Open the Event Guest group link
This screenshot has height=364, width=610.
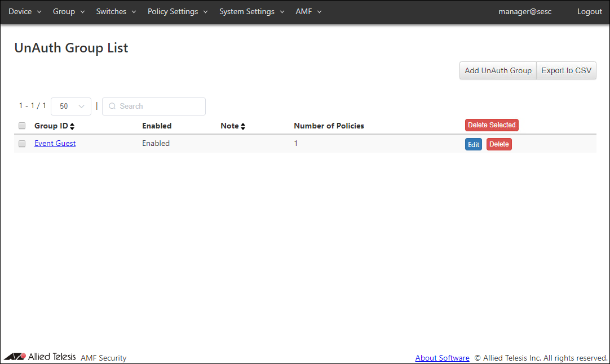pyautogui.click(x=55, y=144)
